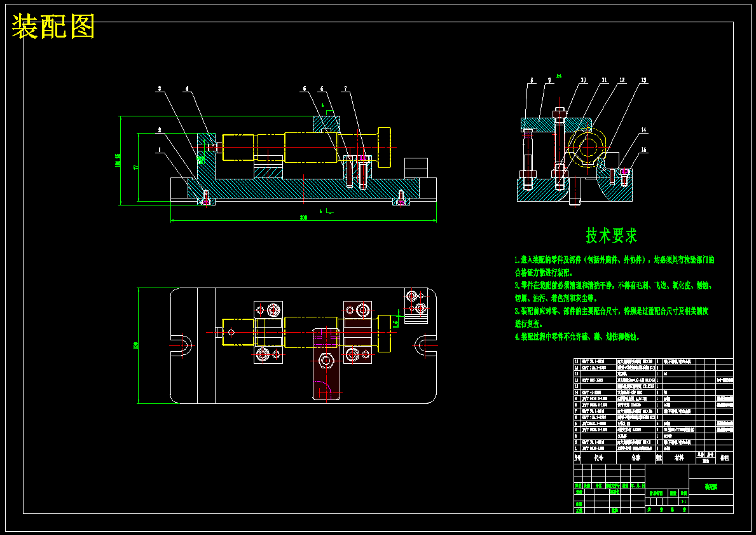
Task: Click part balloon number "7" in front view
Action: (x=345, y=89)
